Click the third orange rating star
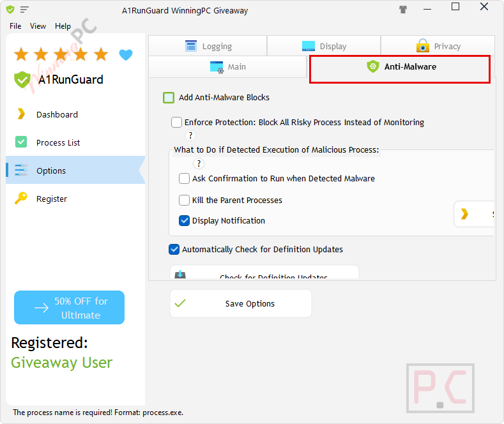504x424 pixels. point(61,54)
